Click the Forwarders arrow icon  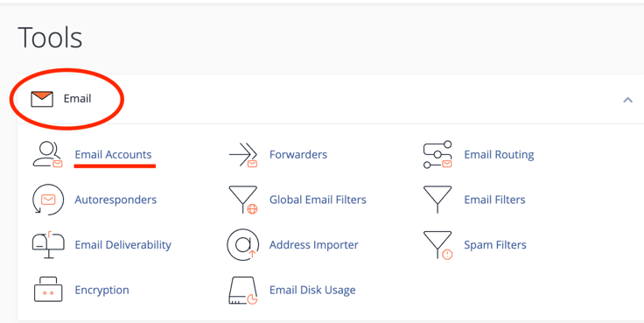click(x=243, y=155)
